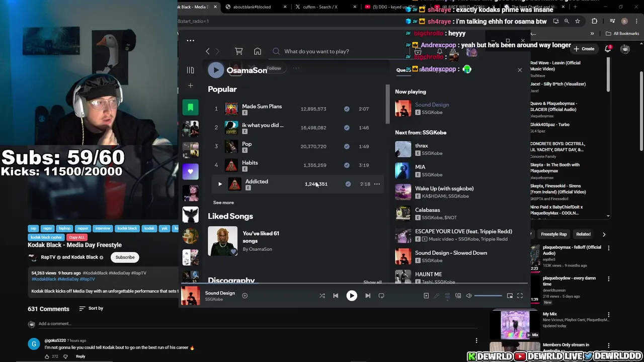Open more options for Addicted track

[x=377, y=184]
